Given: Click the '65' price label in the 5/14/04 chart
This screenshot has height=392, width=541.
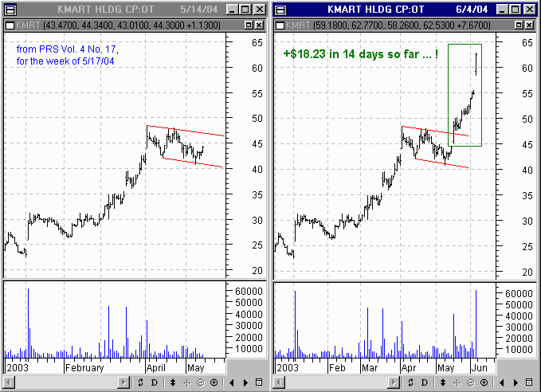Looking at the screenshot, I should click(257, 43).
